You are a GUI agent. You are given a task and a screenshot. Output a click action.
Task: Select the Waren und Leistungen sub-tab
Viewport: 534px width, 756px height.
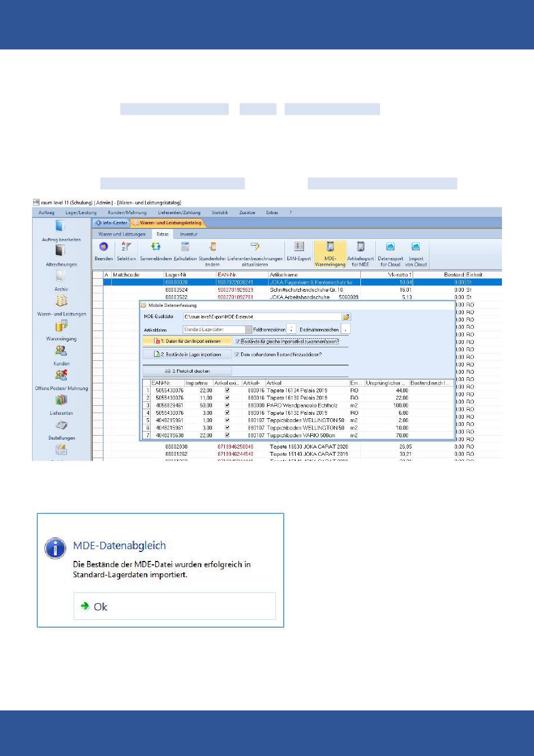[122, 234]
